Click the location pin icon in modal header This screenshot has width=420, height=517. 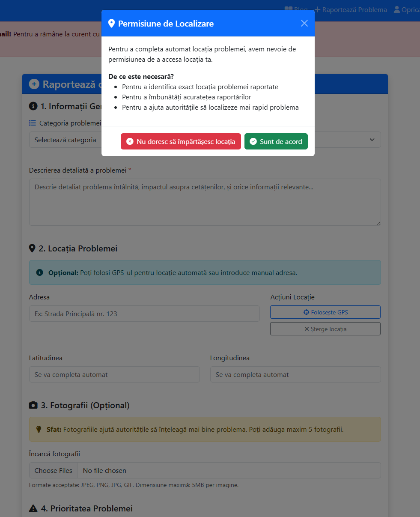112,24
